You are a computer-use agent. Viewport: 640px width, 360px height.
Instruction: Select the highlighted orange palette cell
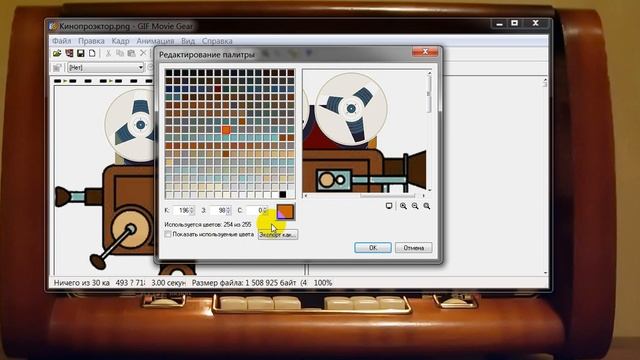point(226,130)
